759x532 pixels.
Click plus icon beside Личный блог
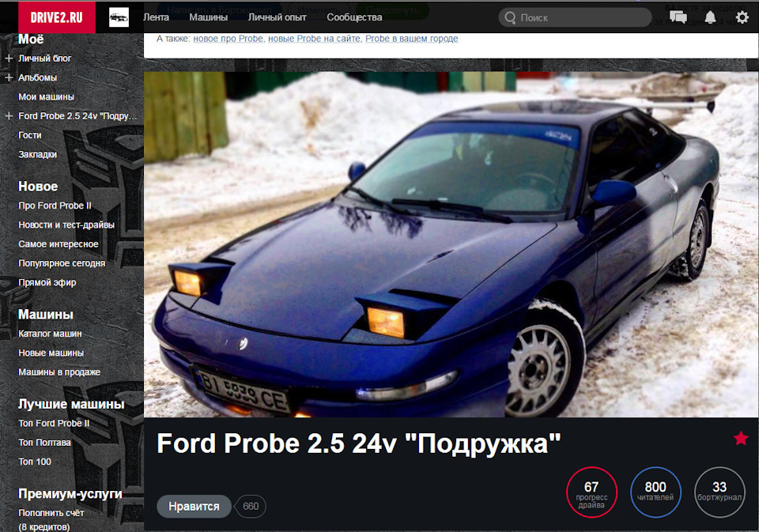9,58
